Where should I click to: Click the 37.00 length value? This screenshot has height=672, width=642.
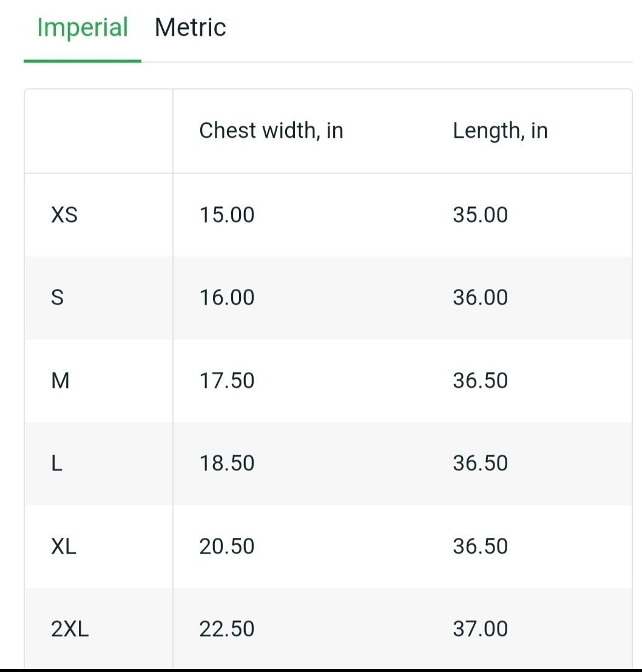[481, 629]
